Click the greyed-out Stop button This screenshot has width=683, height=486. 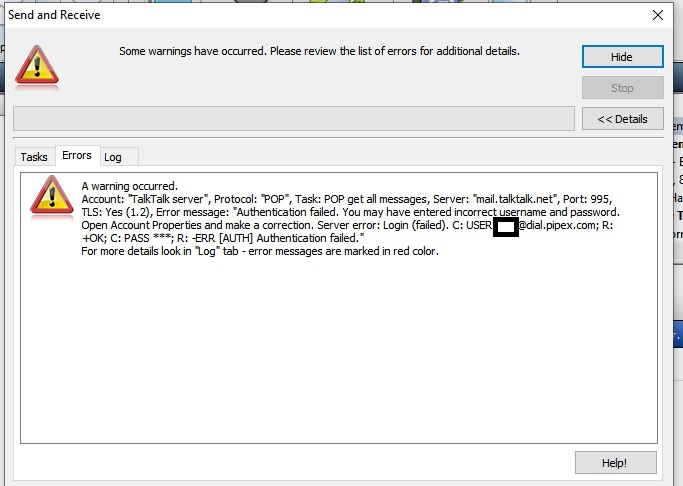(x=622, y=88)
